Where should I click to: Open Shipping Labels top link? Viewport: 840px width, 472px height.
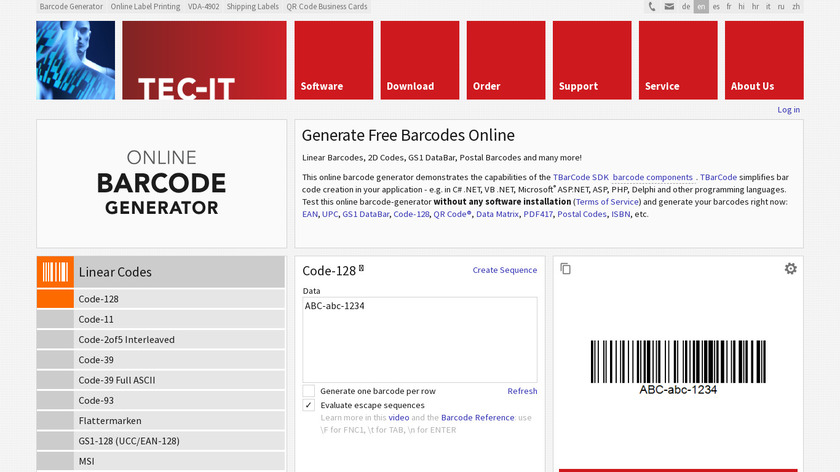tap(252, 6)
